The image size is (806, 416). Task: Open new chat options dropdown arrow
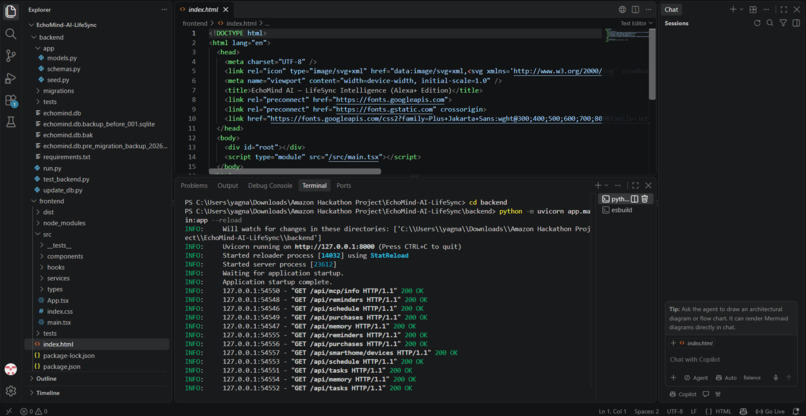(x=741, y=9)
